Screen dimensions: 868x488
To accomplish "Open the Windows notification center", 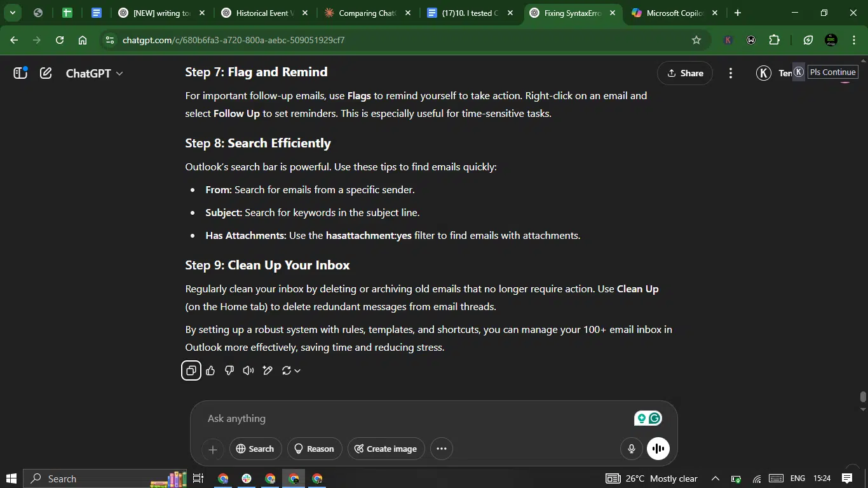I will (x=847, y=478).
